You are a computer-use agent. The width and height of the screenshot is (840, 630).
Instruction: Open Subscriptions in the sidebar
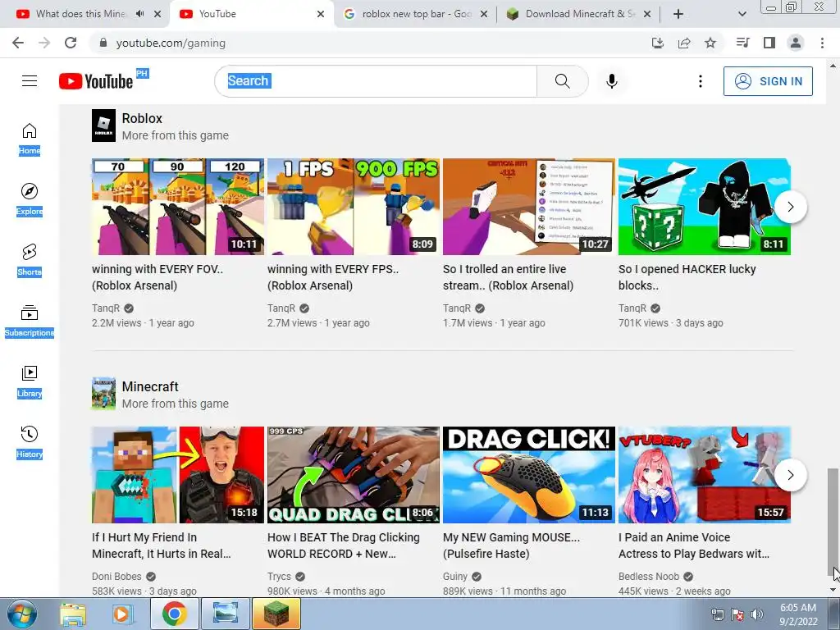pyautogui.click(x=30, y=321)
